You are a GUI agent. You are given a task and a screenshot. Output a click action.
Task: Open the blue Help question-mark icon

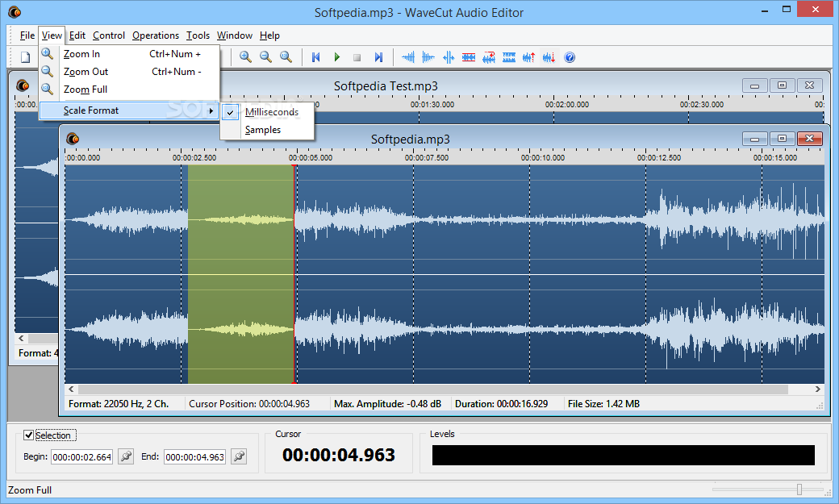click(570, 57)
